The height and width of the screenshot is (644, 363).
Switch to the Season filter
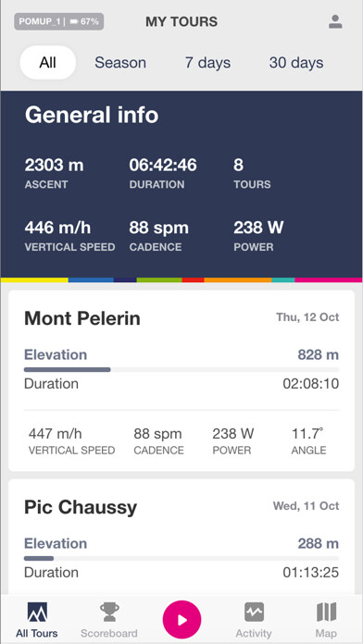coord(120,63)
